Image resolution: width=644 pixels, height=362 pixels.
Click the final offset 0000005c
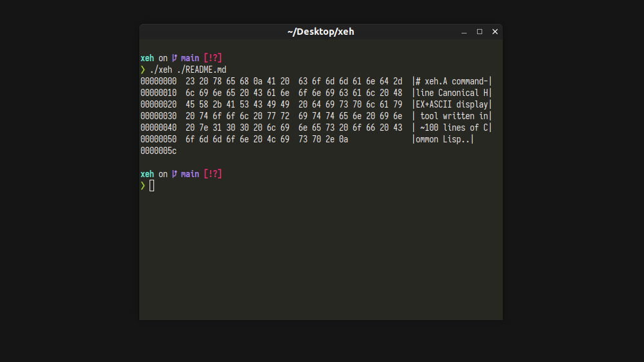coord(159,151)
